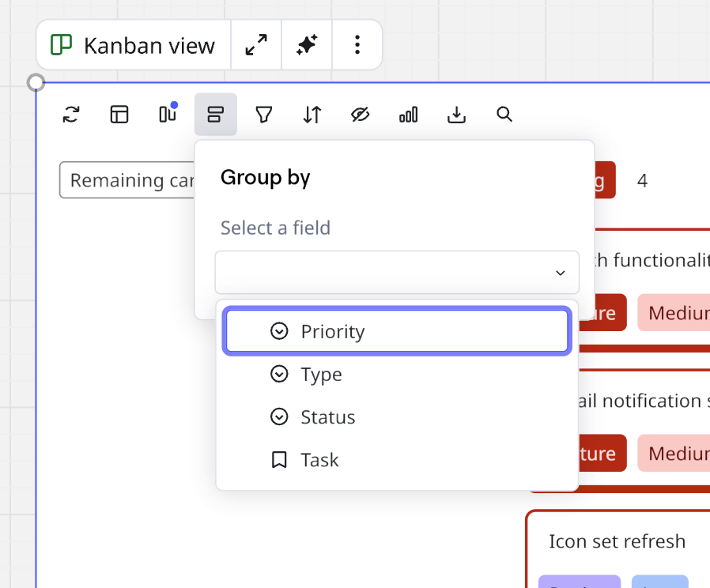Open the table layout icon
Image resolution: width=710 pixels, height=588 pixels.
point(119,115)
